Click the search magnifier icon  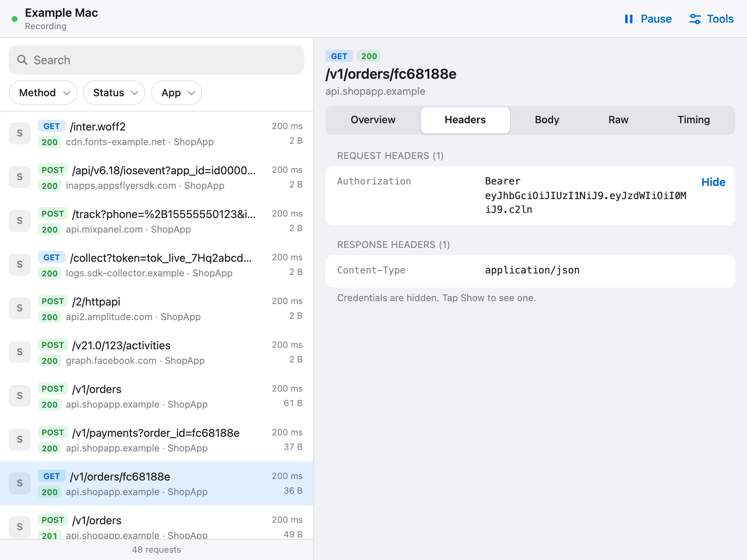[x=22, y=60]
